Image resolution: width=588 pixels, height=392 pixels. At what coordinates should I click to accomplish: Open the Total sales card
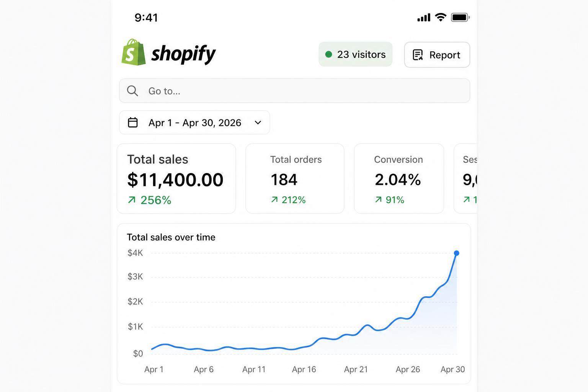tap(176, 178)
